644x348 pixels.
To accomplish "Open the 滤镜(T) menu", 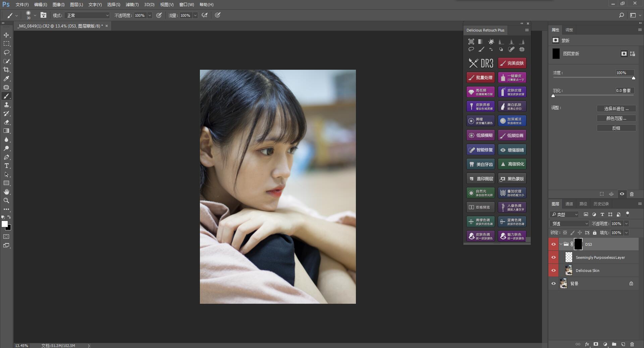I will tap(132, 5).
